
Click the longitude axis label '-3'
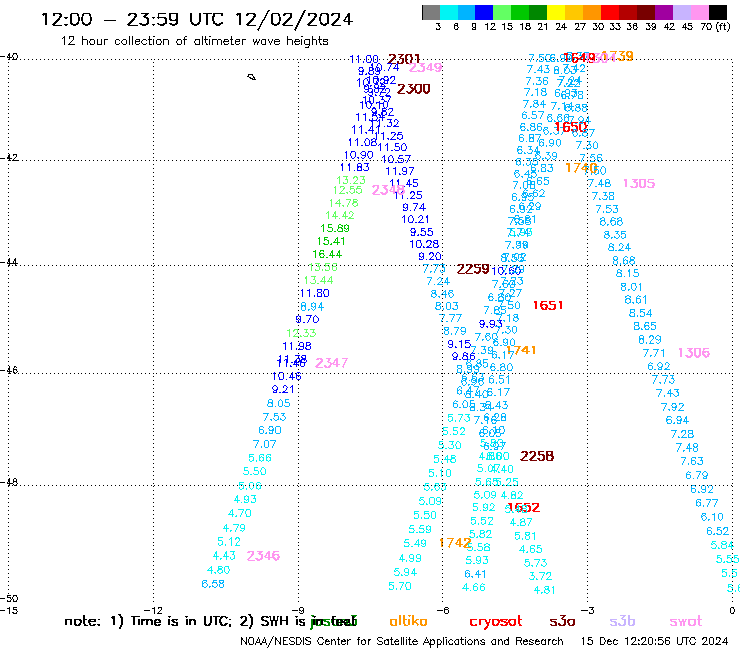click(x=587, y=610)
